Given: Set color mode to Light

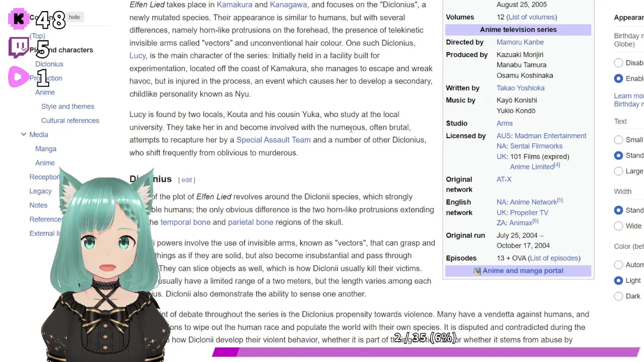Looking at the screenshot, I should [618, 281].
